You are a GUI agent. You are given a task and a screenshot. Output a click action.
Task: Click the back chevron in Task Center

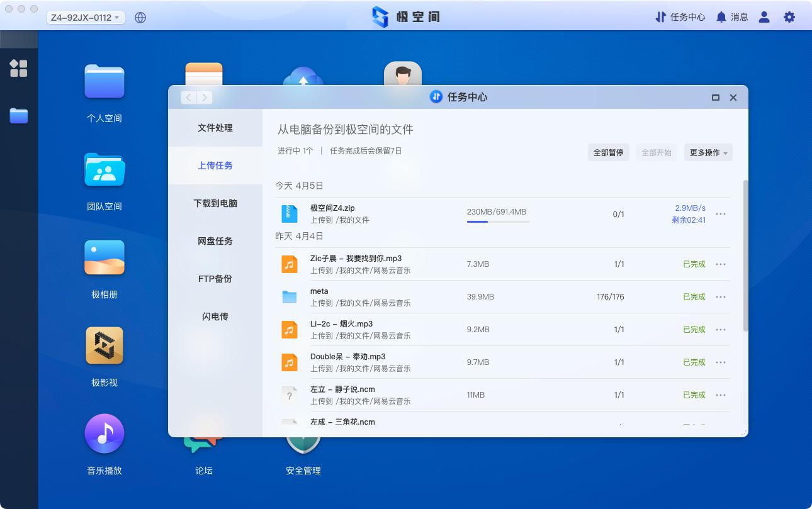point(188,98)
